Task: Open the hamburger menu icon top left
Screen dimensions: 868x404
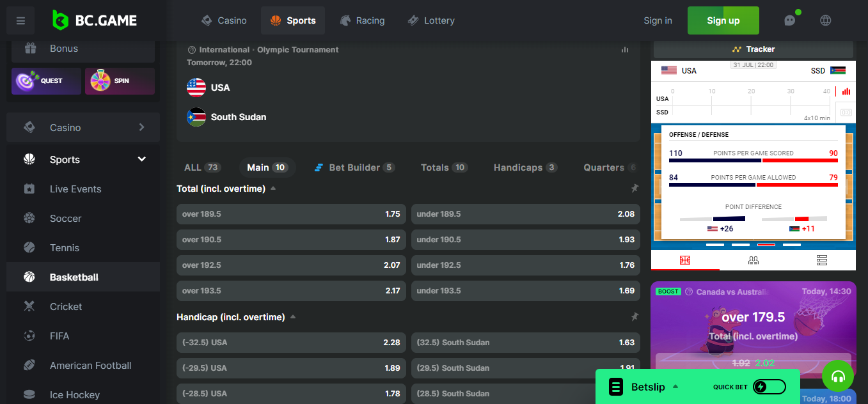Action: tap(20, 20)
